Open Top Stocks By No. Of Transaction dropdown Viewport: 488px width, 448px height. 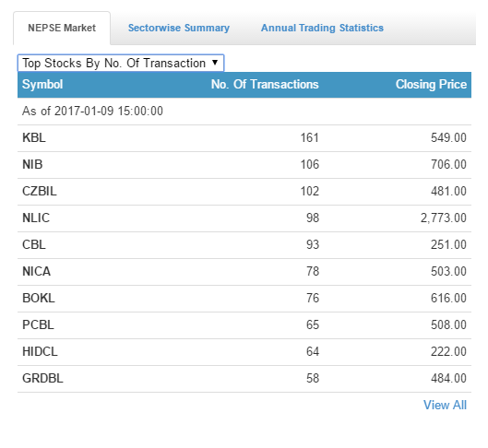click(121, 63)
